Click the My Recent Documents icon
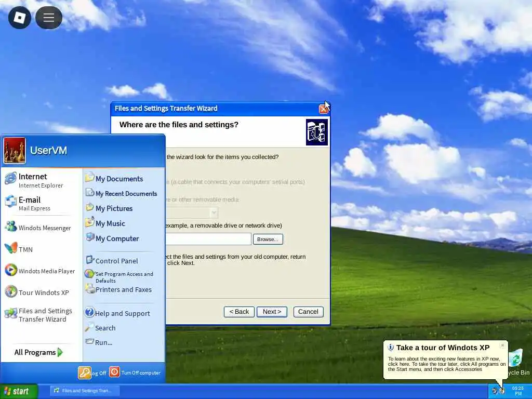 pos(89,192)
